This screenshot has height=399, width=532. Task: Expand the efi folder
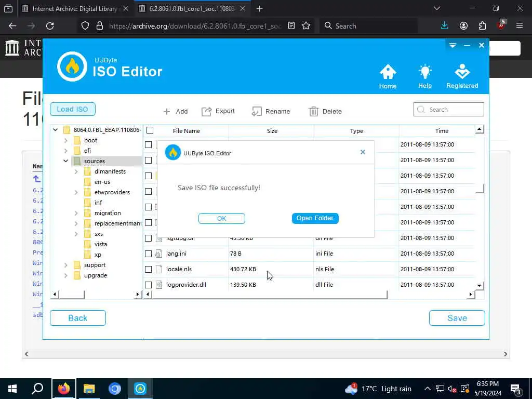66,151
